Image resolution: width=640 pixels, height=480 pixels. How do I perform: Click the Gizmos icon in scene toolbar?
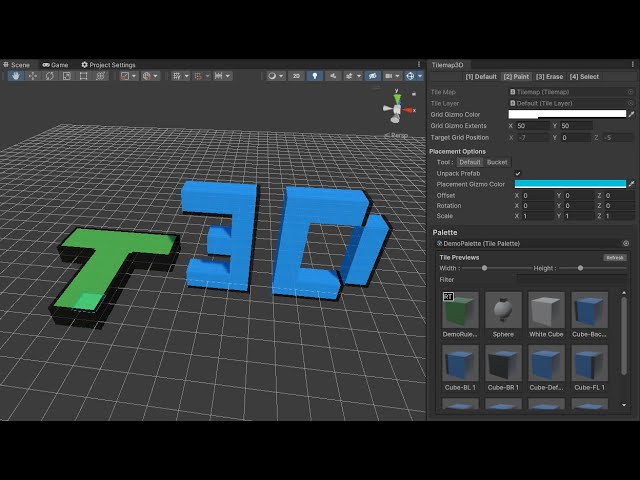pos(410,76)
